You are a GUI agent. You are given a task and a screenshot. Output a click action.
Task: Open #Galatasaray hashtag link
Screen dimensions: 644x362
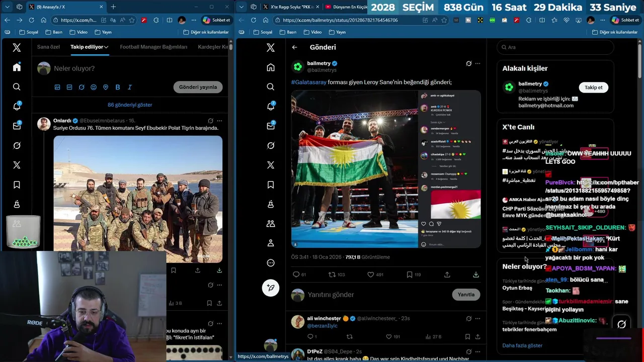point(308,82)
